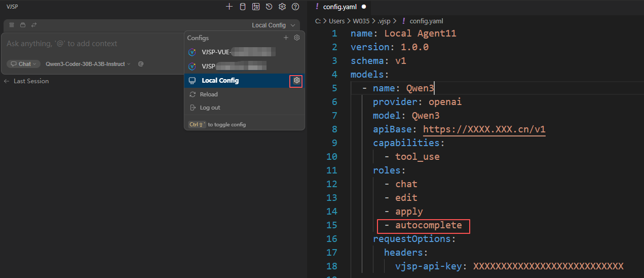This screenshot has width=644, height=278.
Task: Click 'model: Qwen3' line
Action: (x=406, y=116)
